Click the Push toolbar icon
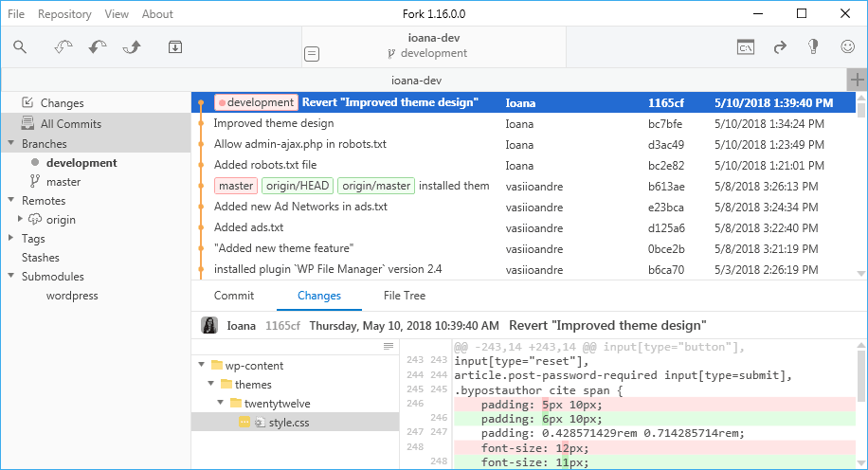 pyautogui.click(x=132, y=47)
